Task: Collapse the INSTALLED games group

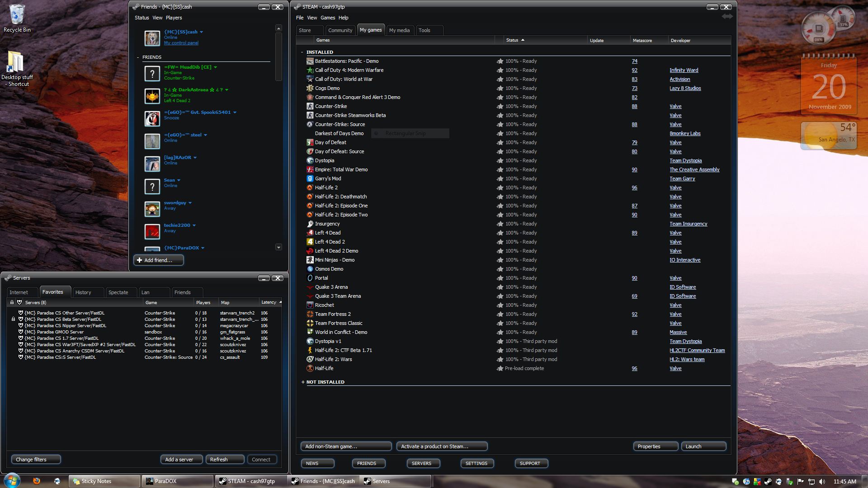Action: (302, 52)
